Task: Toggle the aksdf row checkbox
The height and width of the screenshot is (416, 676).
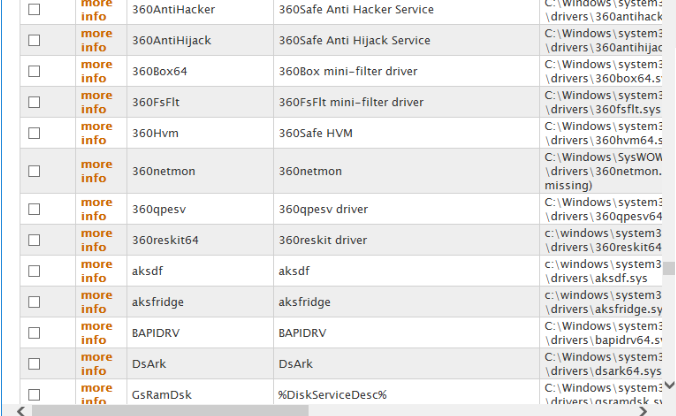Action: [34, 271]
